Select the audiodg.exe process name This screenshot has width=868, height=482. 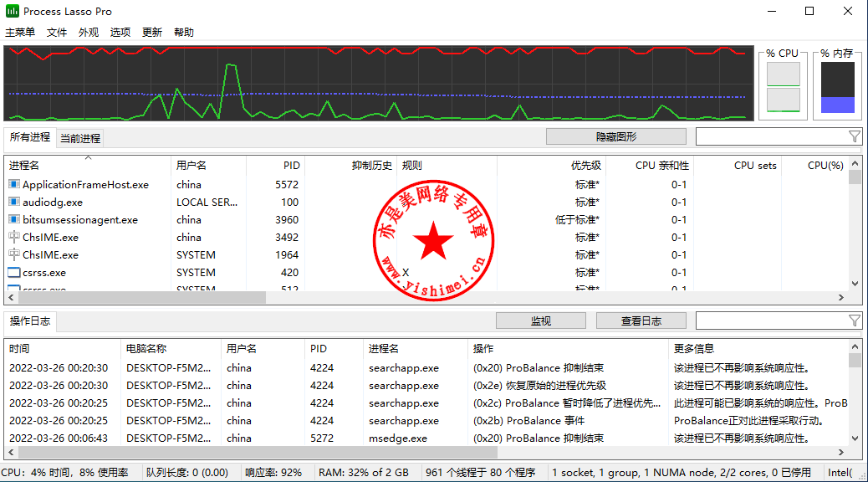pos(53,203)
